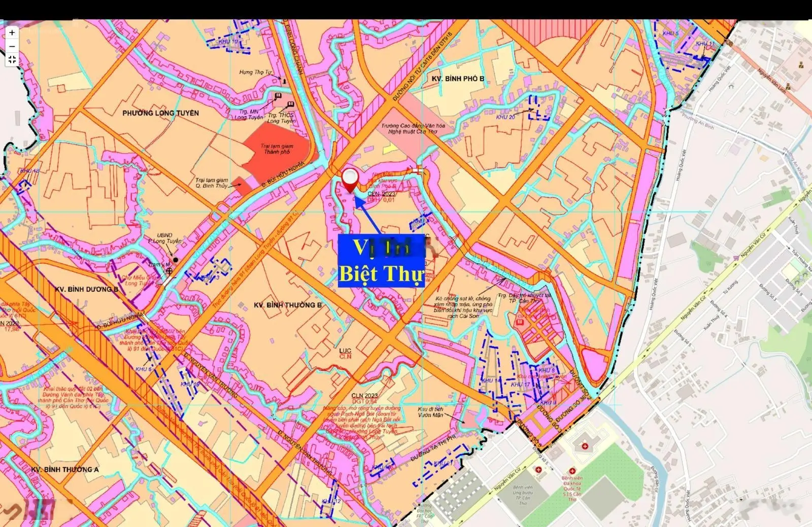
Task: Select the red location pin marker
Action: tap(350, 181)
